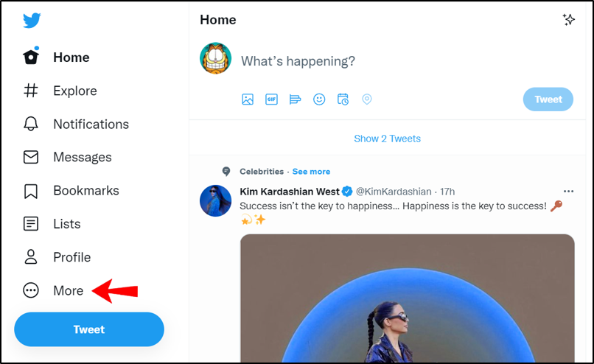The height and width of the screenshot is (364, 594).
Task: Click the large Tweet button in sidebar
Action: pos(89,329)
